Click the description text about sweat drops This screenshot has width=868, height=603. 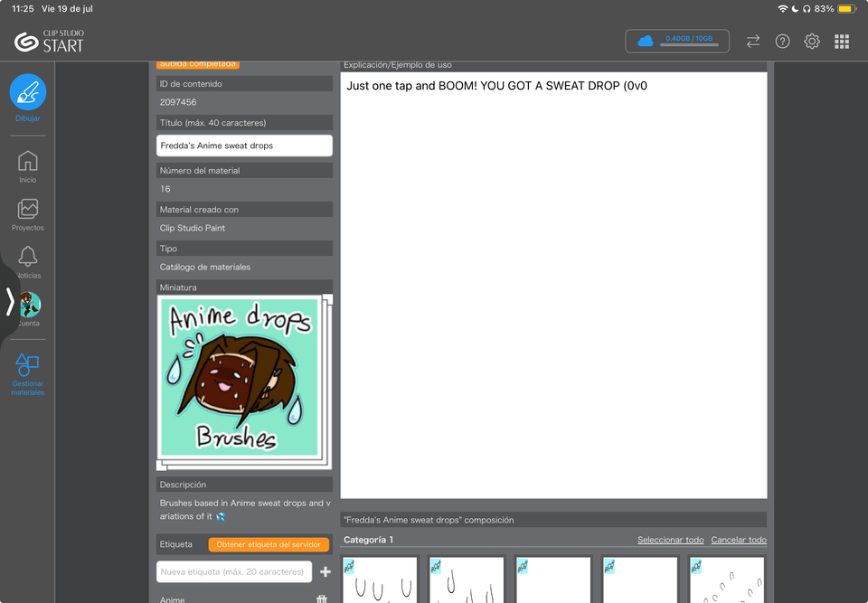click(245, 509)
